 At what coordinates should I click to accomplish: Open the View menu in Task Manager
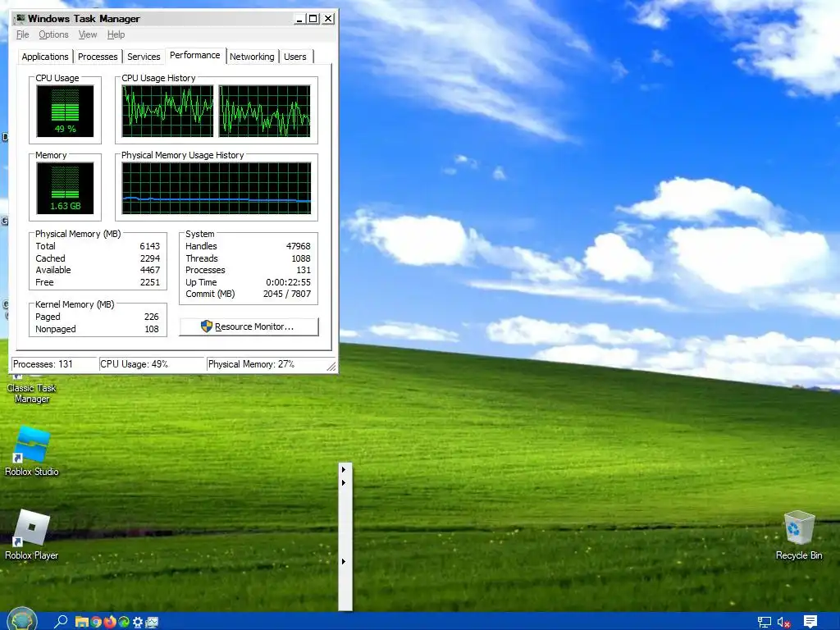[x=88, y=34]
